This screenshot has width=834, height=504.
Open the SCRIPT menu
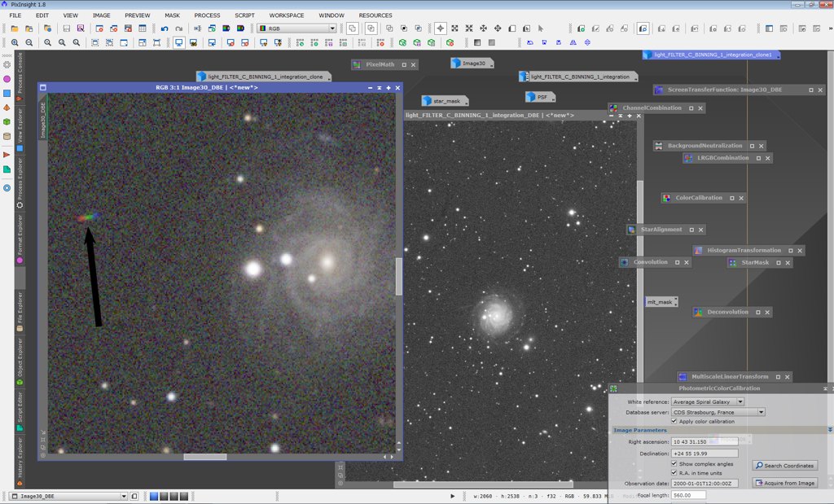pyautogui.click(x=244, y=15)
